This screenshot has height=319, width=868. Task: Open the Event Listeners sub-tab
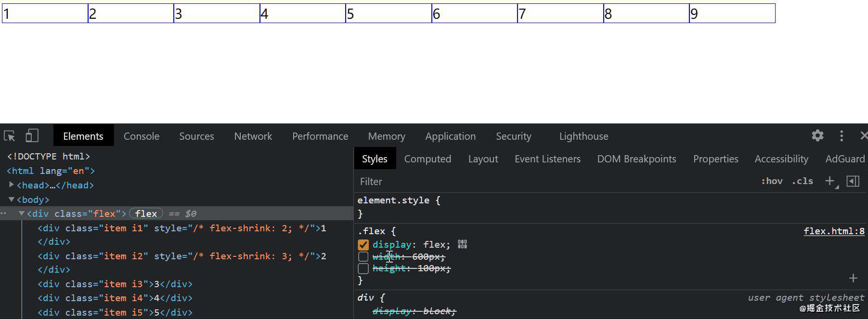tap(547, 159)
